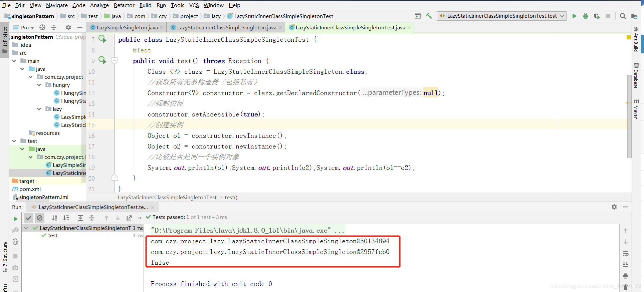Collapse all test results icon

(x=92, y=218)
